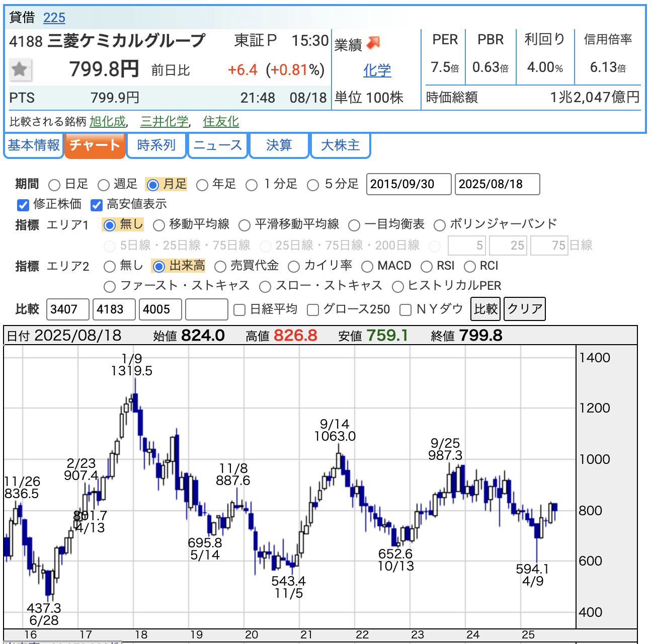
Task: Click the 1/9 1319.5 high label
Action: 132,365
